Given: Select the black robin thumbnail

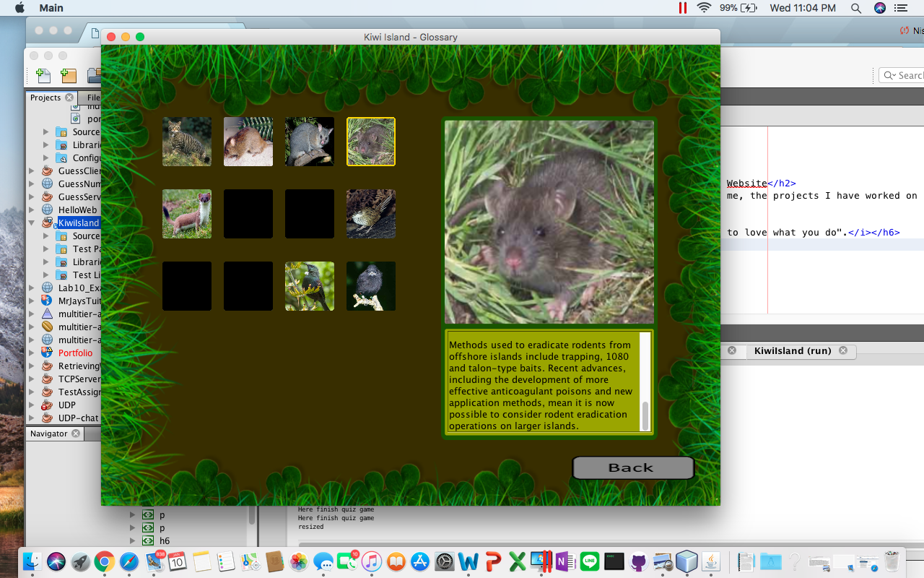Looking at the screenshot, I should pyautogui.click(x=371, y=286).
